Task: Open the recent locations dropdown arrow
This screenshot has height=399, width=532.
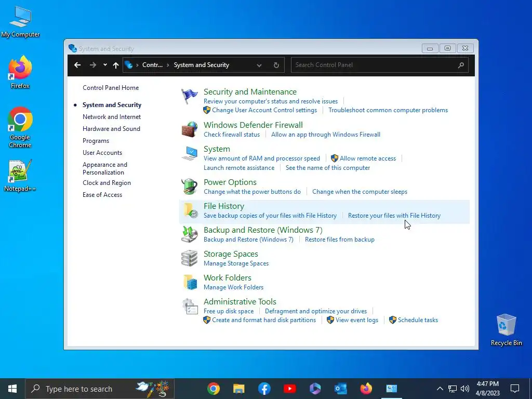Action: [x=105, y=65]
